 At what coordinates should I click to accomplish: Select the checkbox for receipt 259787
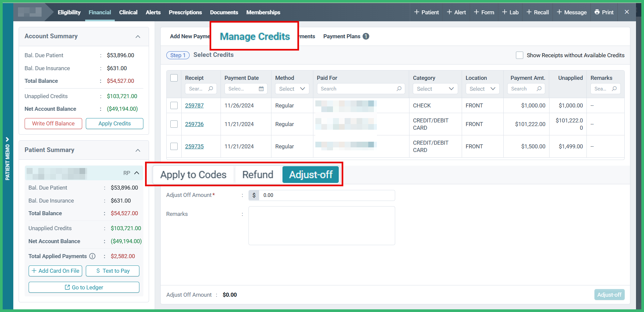[x=174, y=105]
